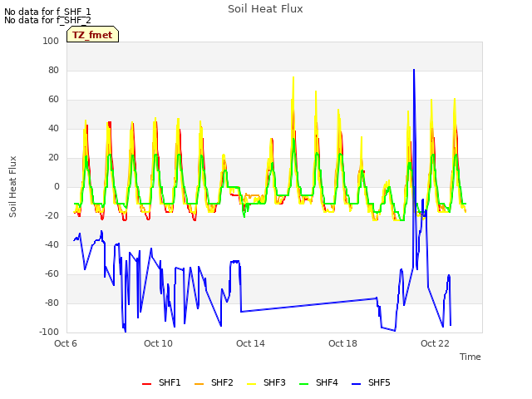Click the red SHF1 legend color marker

tap(146, 384)
